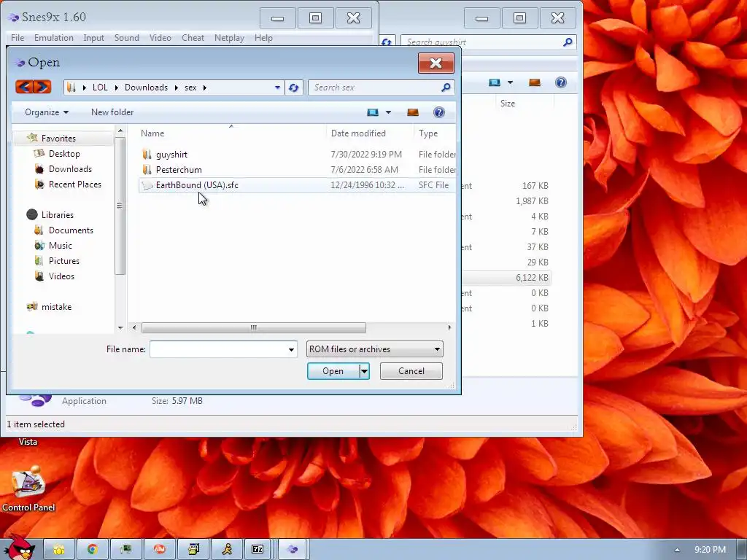Screen dimensions: 747x560
Task: Open the Emulation menu
Action: click(x=54, y=38)
